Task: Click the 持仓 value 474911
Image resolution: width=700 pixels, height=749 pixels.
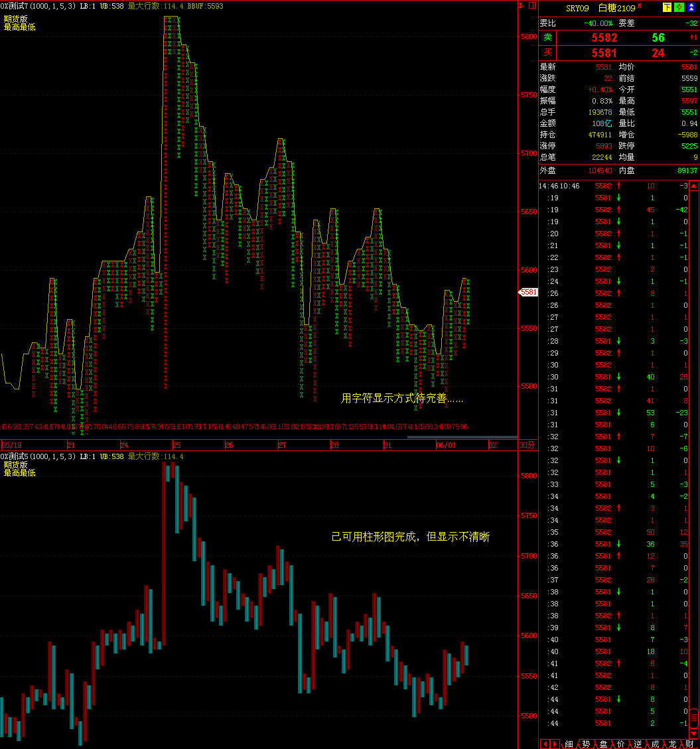Action: 600,135
